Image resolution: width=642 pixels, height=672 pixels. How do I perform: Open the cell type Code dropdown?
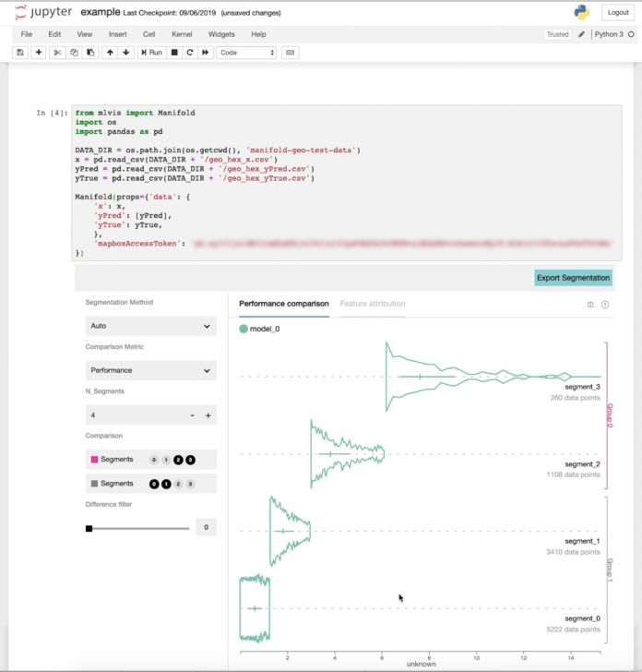point(246,53)
